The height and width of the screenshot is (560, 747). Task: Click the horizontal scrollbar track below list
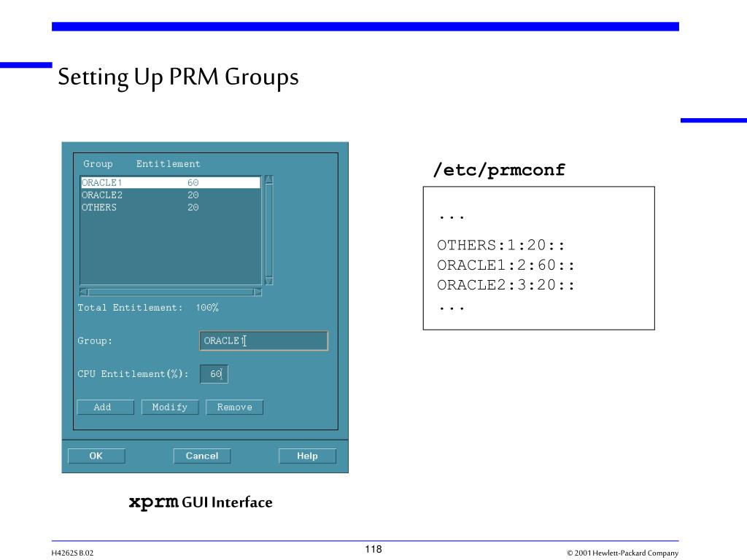171,292
